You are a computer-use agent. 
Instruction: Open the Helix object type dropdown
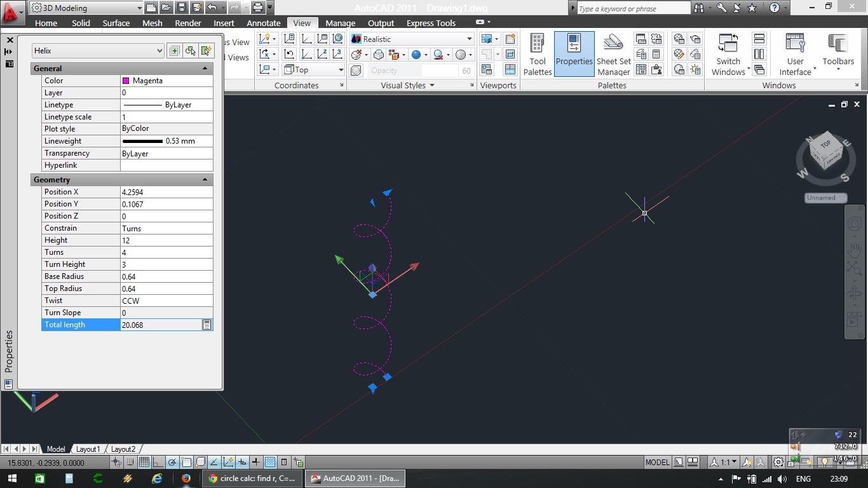pyautogui.click(x=98, y=51)
